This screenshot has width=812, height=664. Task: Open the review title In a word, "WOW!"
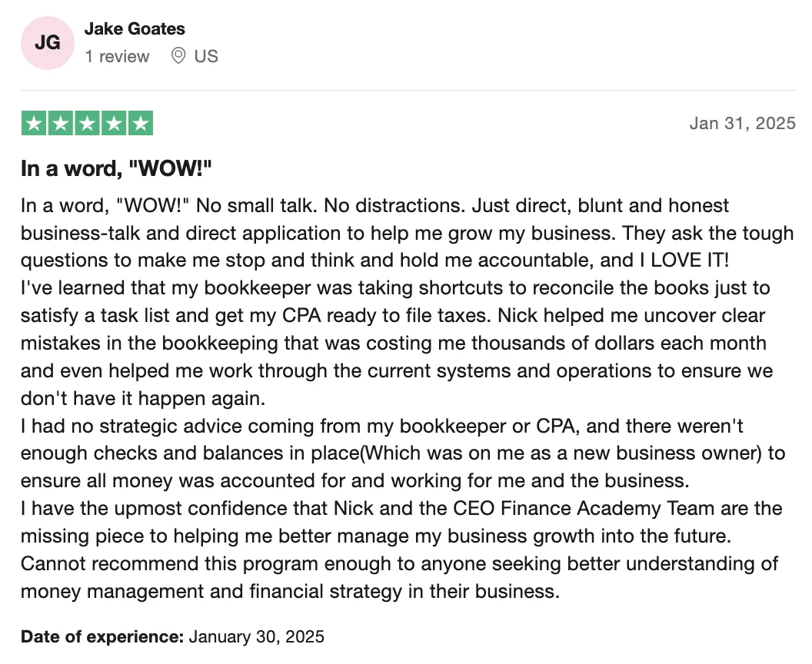pyautogui.click(x=117, y=169)
